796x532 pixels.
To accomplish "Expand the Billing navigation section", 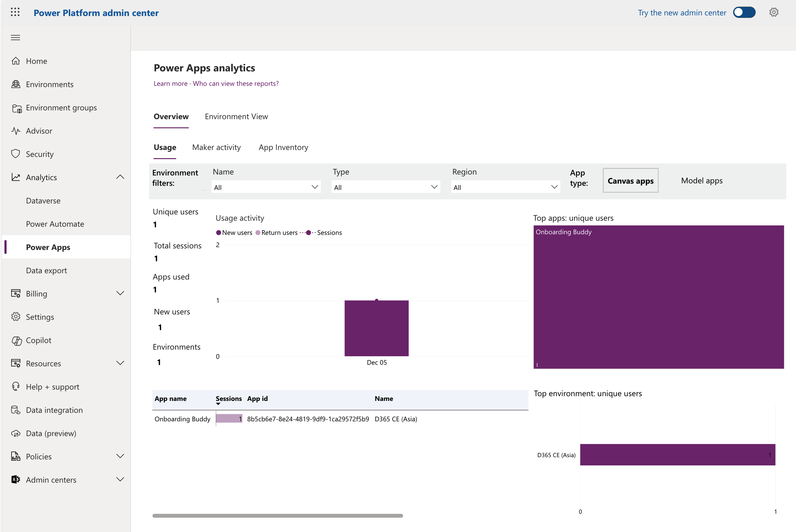I will [120, 293].
